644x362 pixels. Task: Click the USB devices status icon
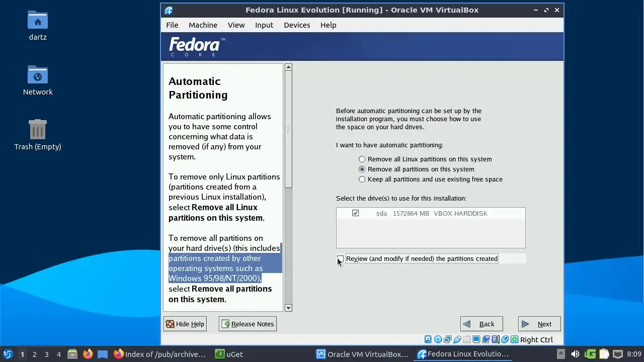click(x=457, y=339)
